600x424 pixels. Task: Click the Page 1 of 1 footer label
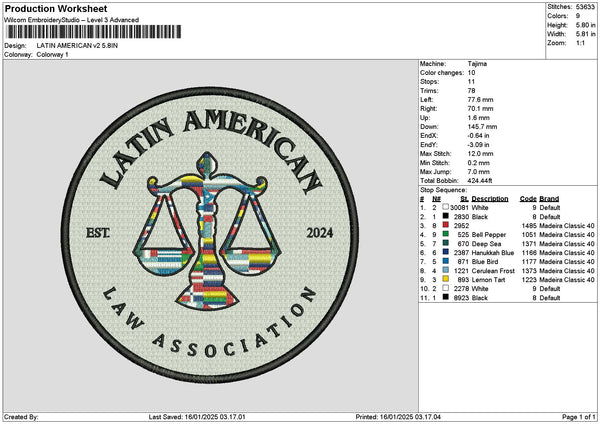coord(579,417)
